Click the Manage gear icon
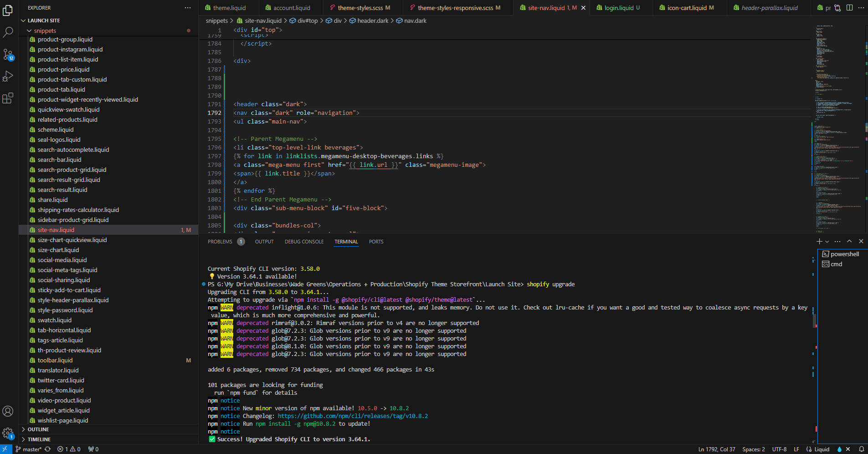The height and width of the screenshot is (454, 868). click(x=8, y=433)
